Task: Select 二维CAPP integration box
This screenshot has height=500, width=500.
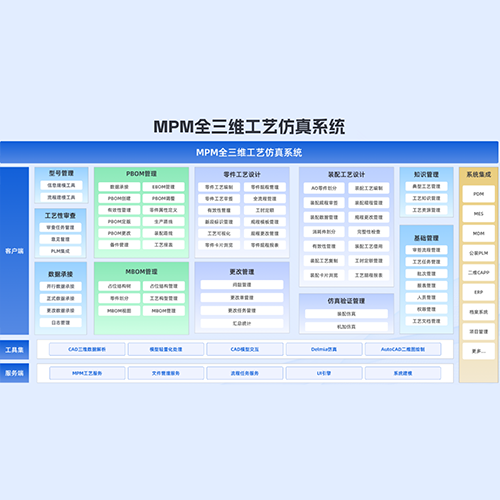Action: click(479, 273)
